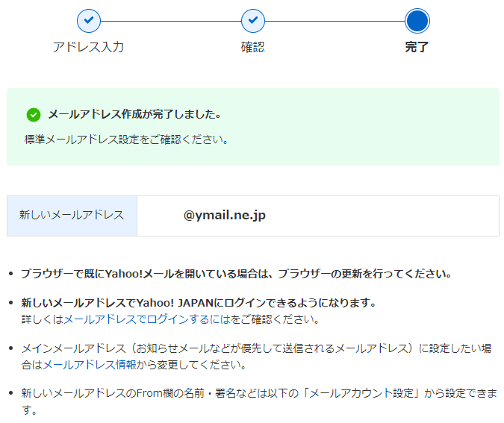The width and height of the screenshot is (504, 423).
Task: Click the 完了 step filled circle
Action: coord(417,21)
